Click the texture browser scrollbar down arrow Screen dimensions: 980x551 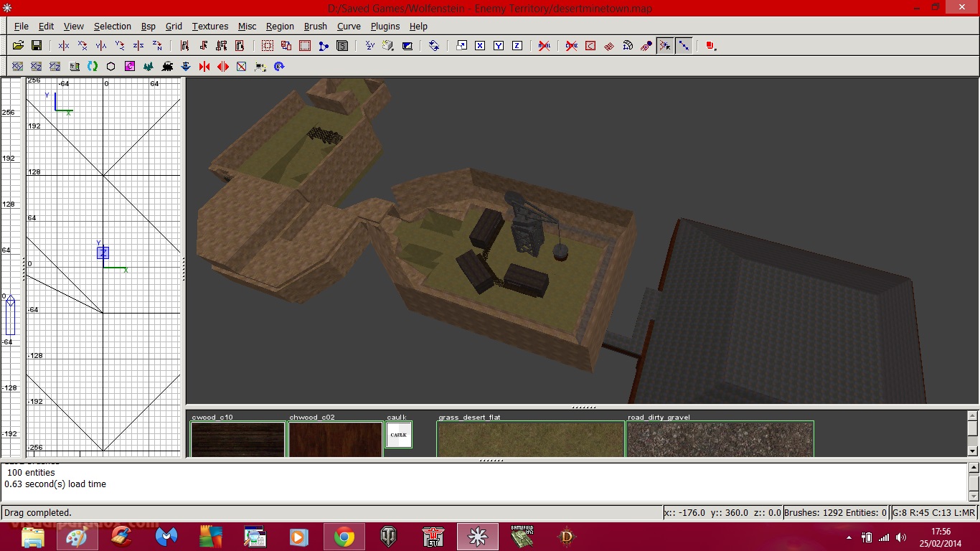pos(973,451)
